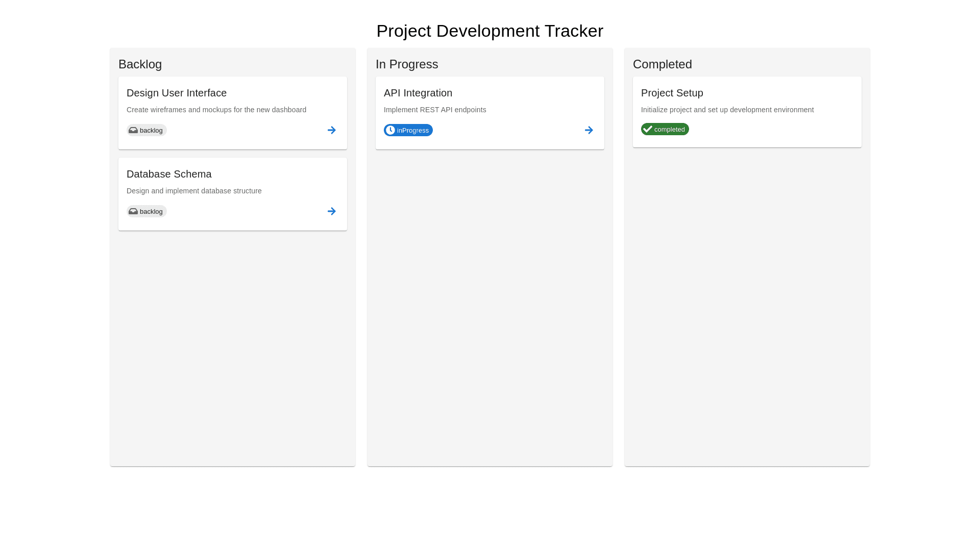Image resolution: width=980 pixels, height=551 pixels.
Task: Move Design User Interface forward with arrow
Action: tap(332, 130)
